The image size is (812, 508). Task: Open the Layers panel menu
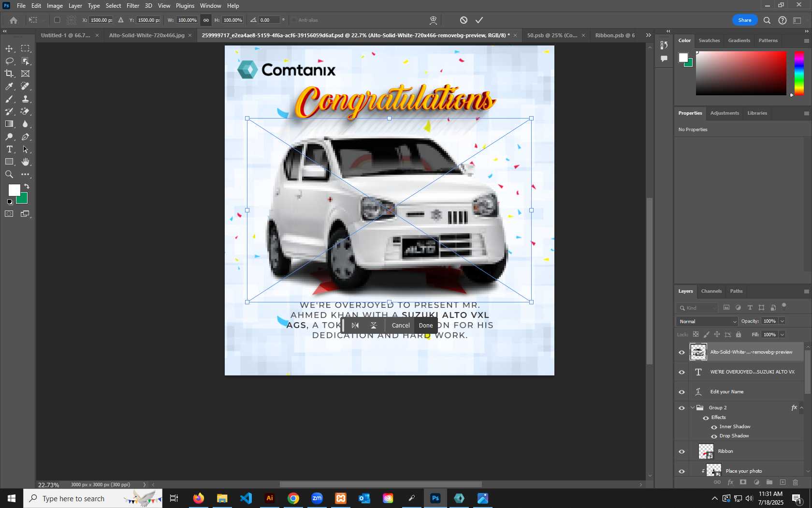click(806, 291)
